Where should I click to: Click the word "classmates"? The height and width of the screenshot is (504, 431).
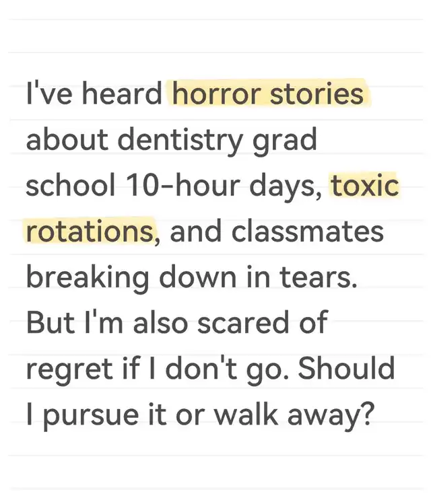(x=308, y=231)
